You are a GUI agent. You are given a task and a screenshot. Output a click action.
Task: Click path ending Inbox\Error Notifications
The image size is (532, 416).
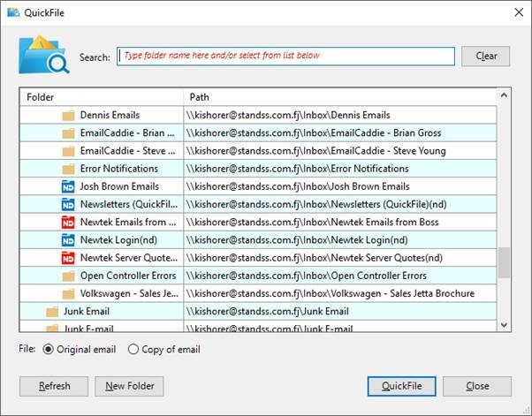click(297, 169)
